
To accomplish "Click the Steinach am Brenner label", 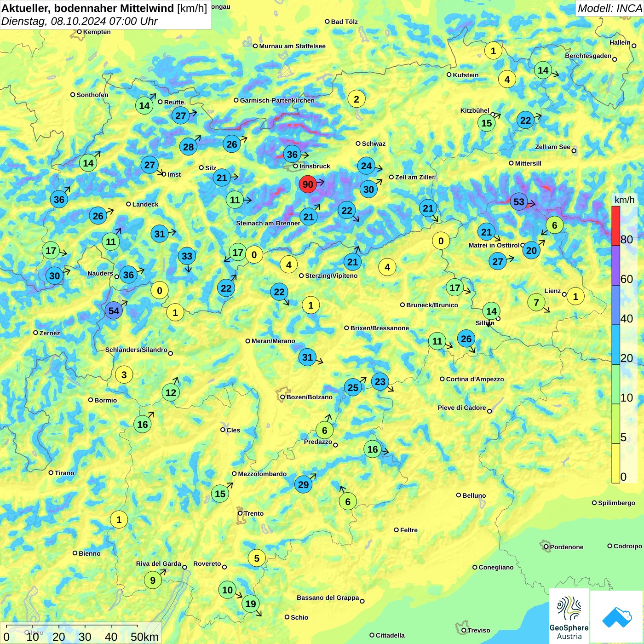I will (x=268, y=224).
